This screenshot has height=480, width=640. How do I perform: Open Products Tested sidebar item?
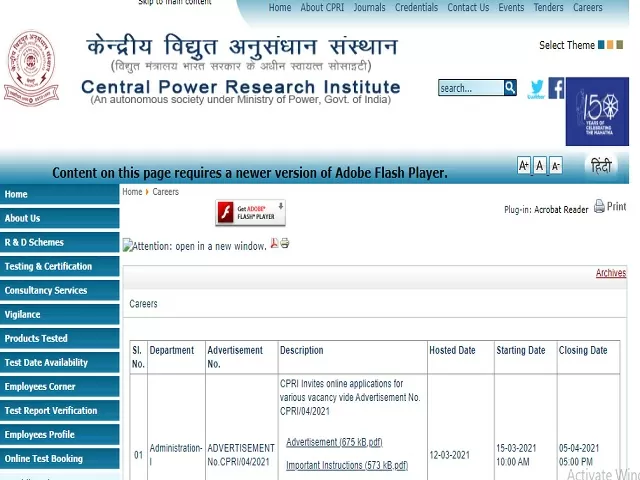60,338
